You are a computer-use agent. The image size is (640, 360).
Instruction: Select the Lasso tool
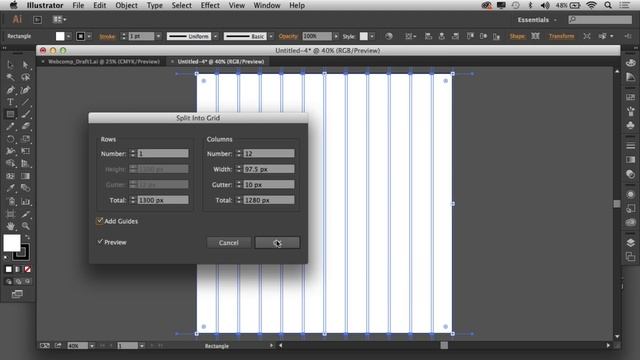[x=26, y=77]
